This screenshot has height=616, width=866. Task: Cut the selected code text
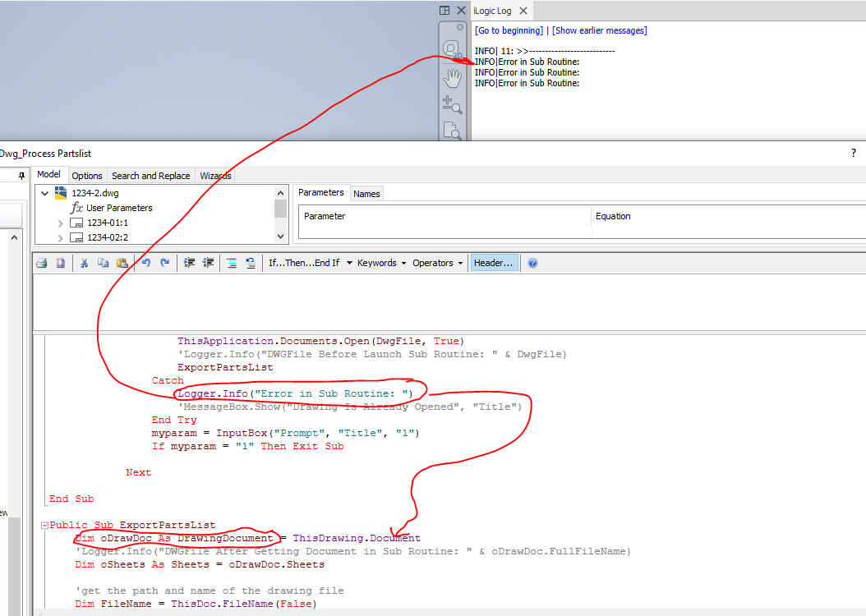point(85,263)
